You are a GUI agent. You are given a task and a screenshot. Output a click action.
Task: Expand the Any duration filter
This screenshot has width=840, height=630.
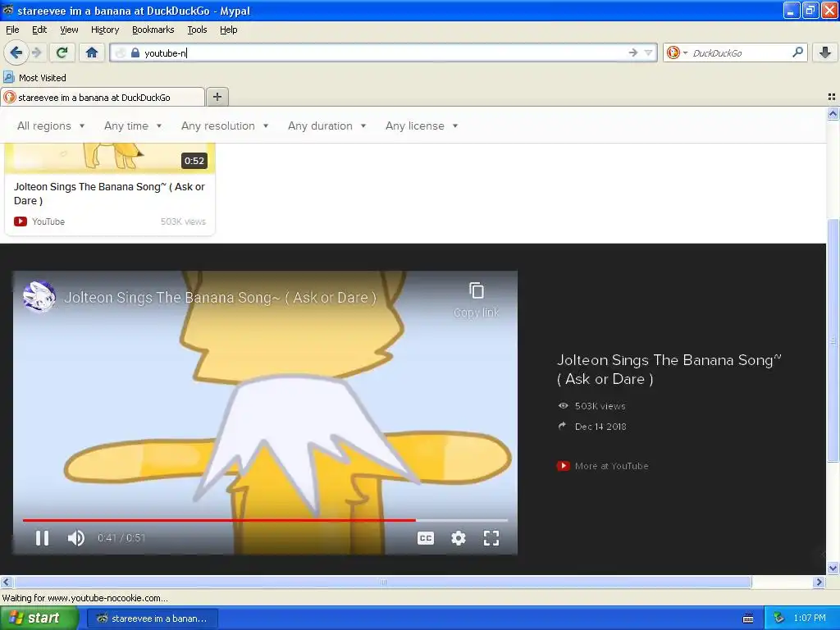[326, 126]
